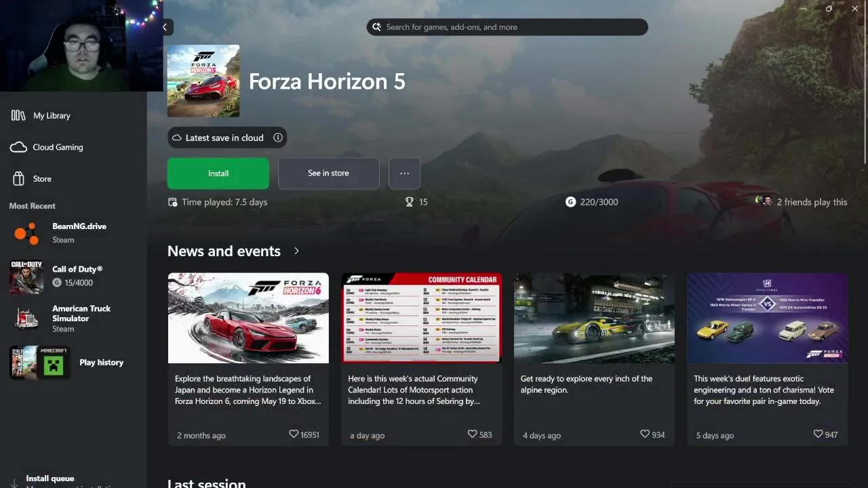
Task: Open the Community Calendar news image
Action: [421, 318]
